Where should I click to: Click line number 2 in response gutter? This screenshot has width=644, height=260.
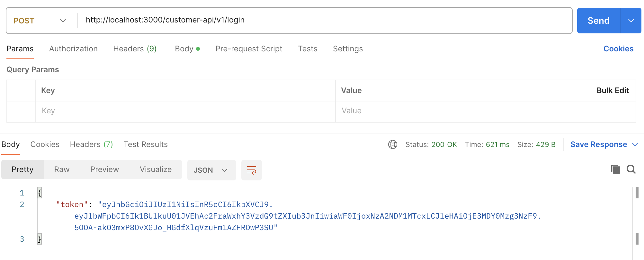pos(22,204)
